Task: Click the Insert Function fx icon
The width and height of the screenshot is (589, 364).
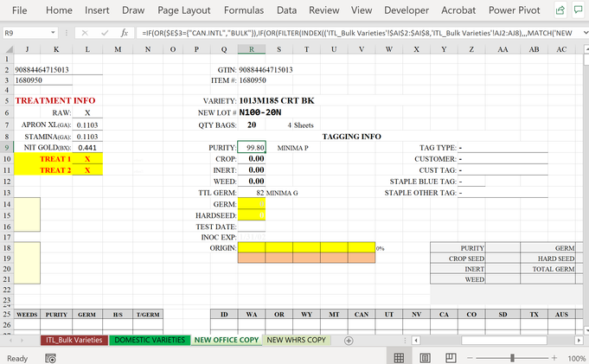Action: pyautogui.click(x=125, y=33)
